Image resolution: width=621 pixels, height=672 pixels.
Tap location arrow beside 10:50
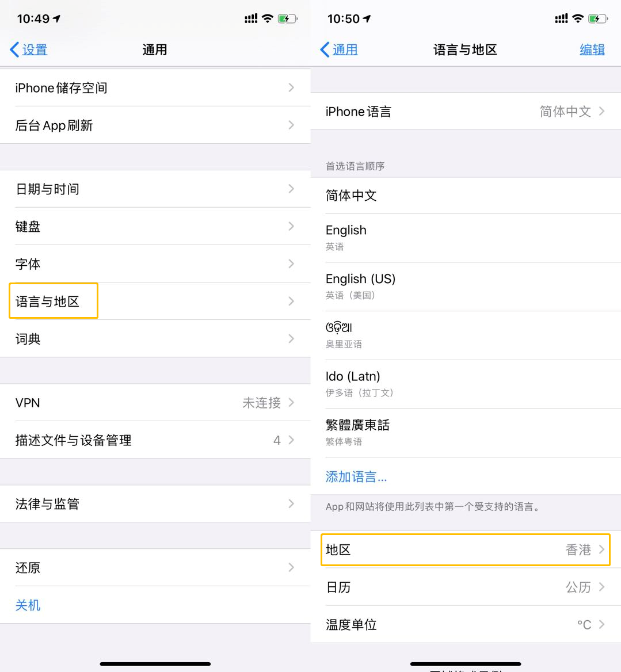367,18
